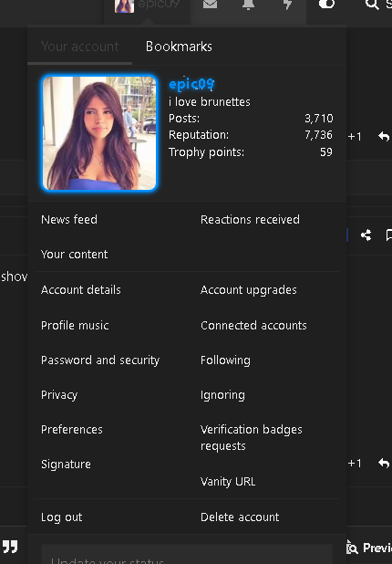View Reactions received
Viewport: 392px width, 564px height.
pyautogui.click(x=250, y=219)
